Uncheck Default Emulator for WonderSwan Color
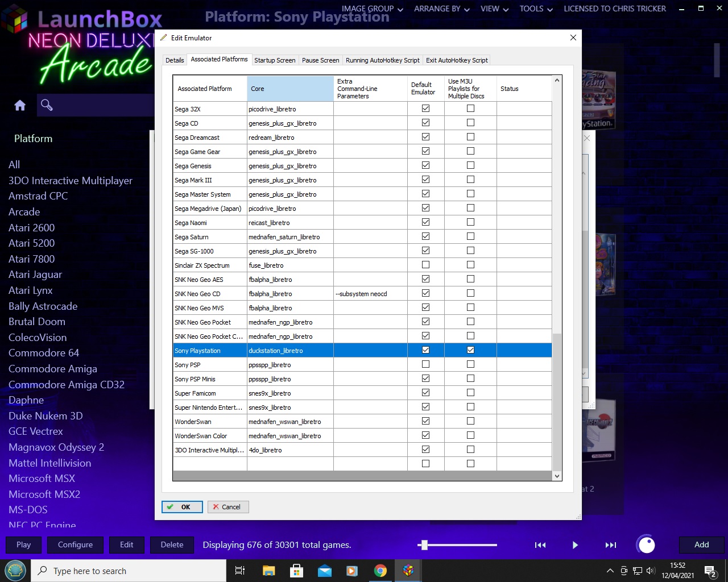728x582 pixels. [x=425, y=435]
